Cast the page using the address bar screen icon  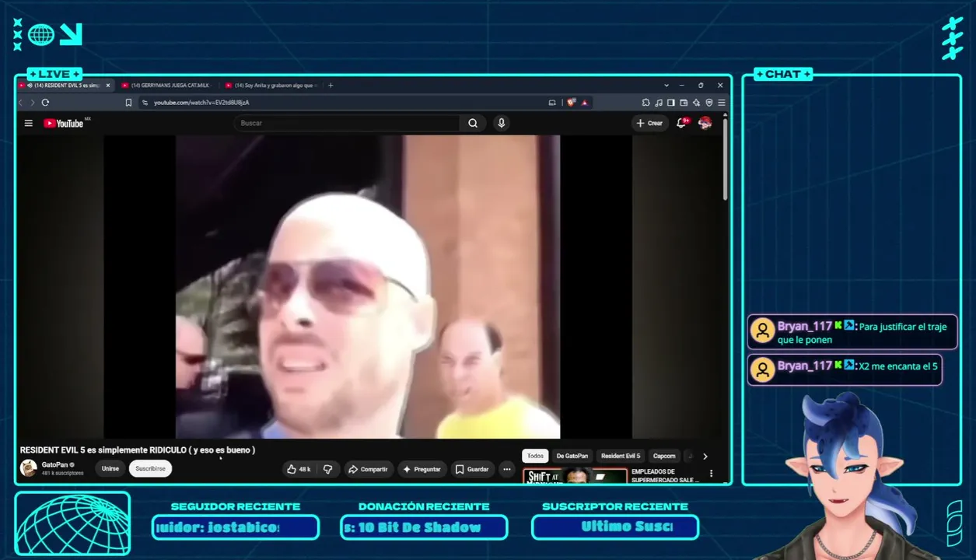tap(552, 103)
